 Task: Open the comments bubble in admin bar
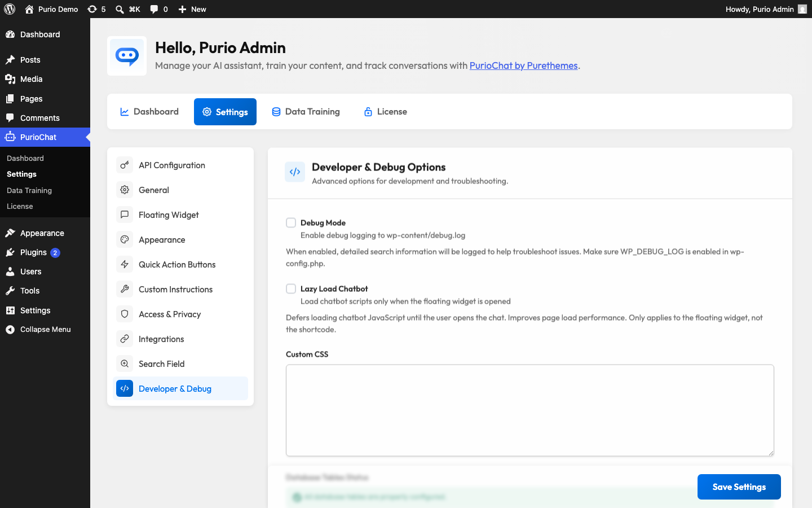[x=154, y=9]
